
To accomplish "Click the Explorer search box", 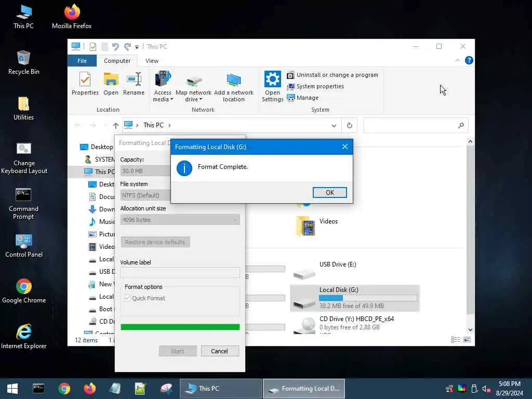I will [416, 126].
